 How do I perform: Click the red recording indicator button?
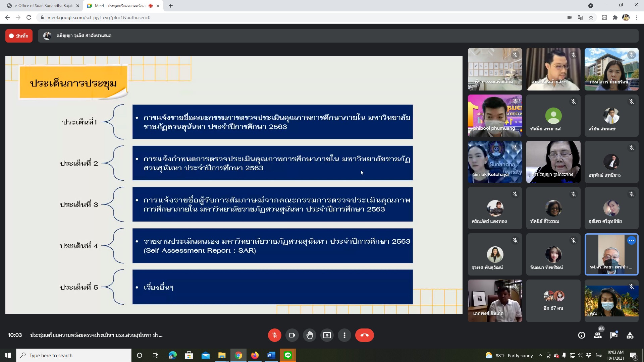(19, 36)
